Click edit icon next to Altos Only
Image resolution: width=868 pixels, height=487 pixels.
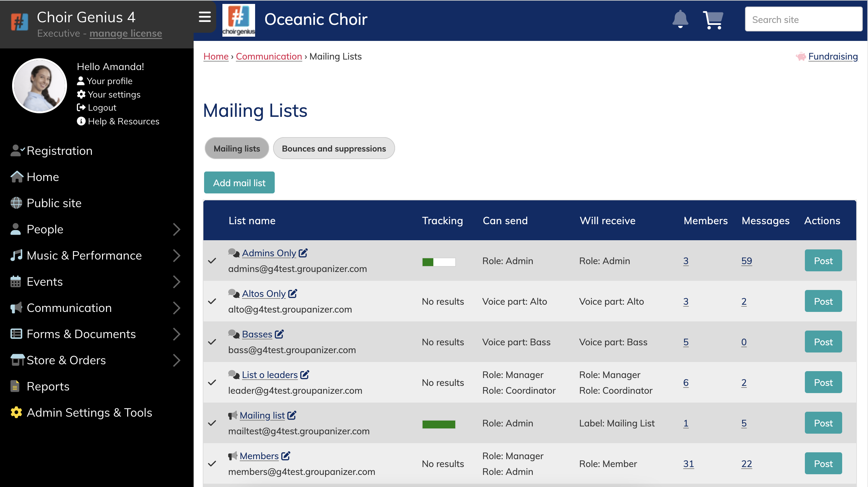tap(292, 294)
